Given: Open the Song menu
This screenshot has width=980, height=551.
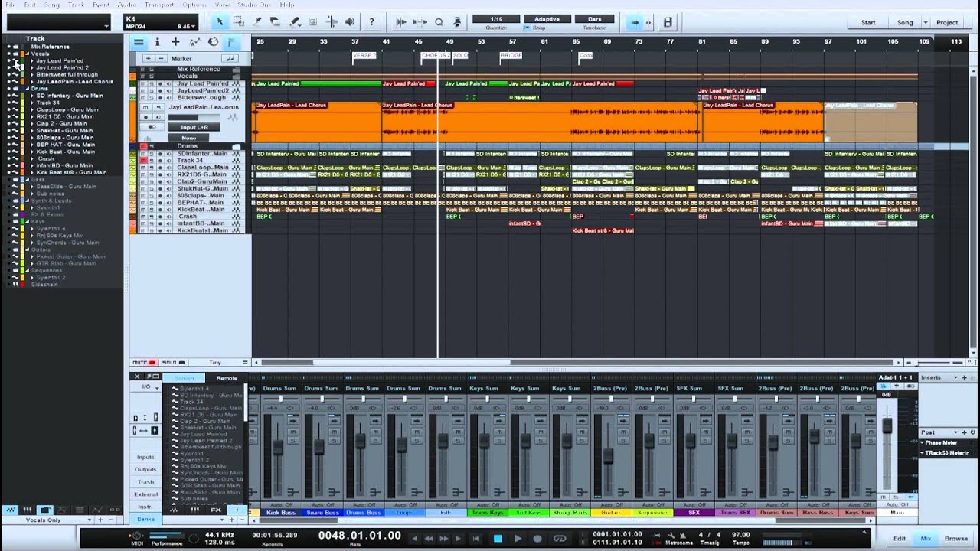Looking at the screenshot, I should tap(51, 5).
